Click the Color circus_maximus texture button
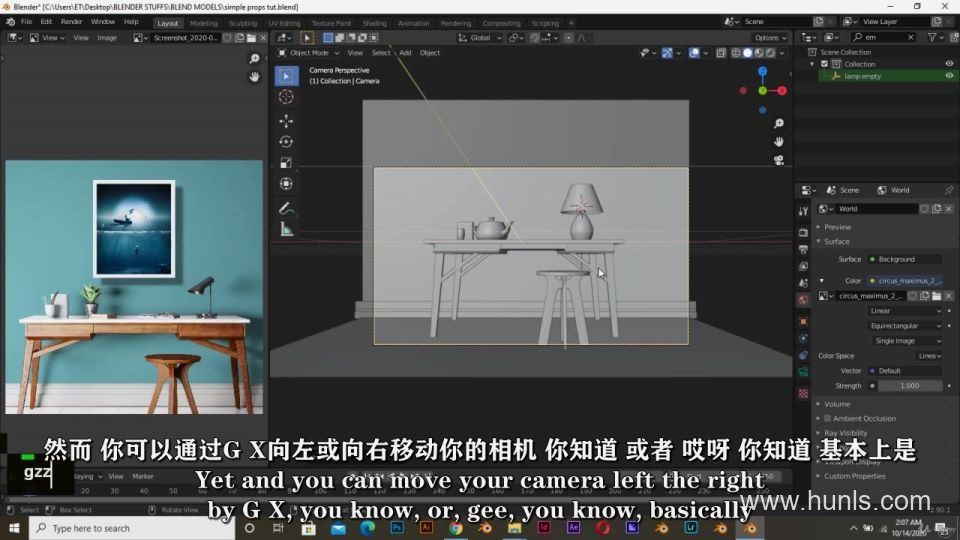The image size is (960, 540). [905, 281]
